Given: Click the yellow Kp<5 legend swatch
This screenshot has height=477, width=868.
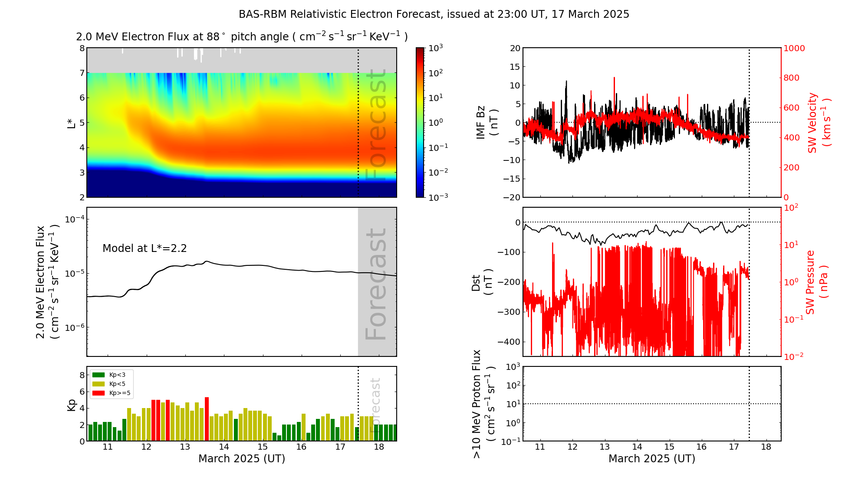Looking at the screenshot, I should coord(99,384).
